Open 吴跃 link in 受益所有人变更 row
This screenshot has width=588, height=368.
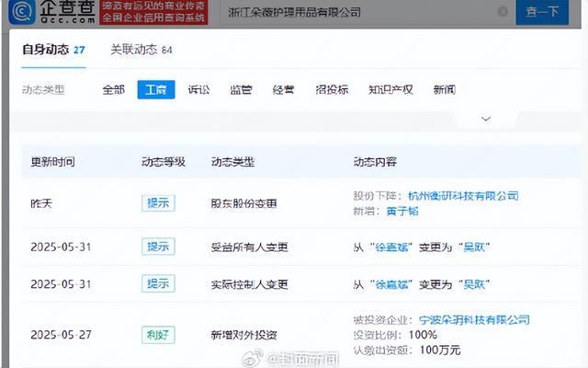click(x=474, y=247)
